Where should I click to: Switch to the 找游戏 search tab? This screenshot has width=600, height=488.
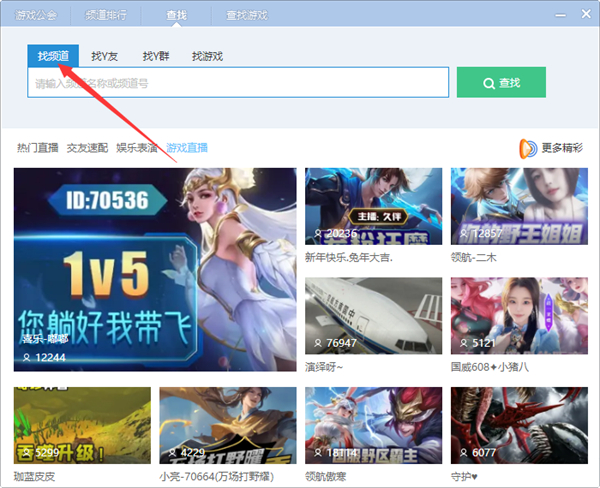coord(207,56)
